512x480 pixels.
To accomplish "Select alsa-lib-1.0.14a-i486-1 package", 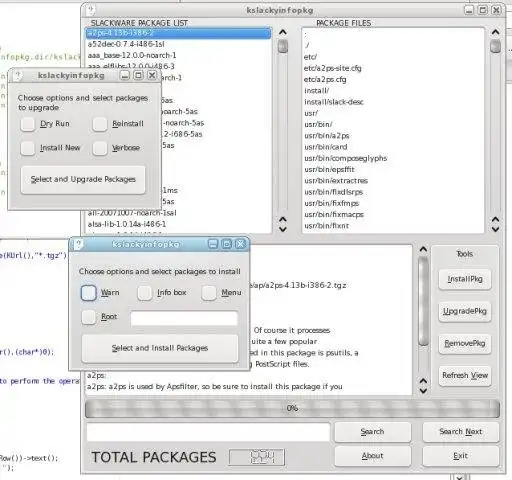I will click(x=127, y=224).
